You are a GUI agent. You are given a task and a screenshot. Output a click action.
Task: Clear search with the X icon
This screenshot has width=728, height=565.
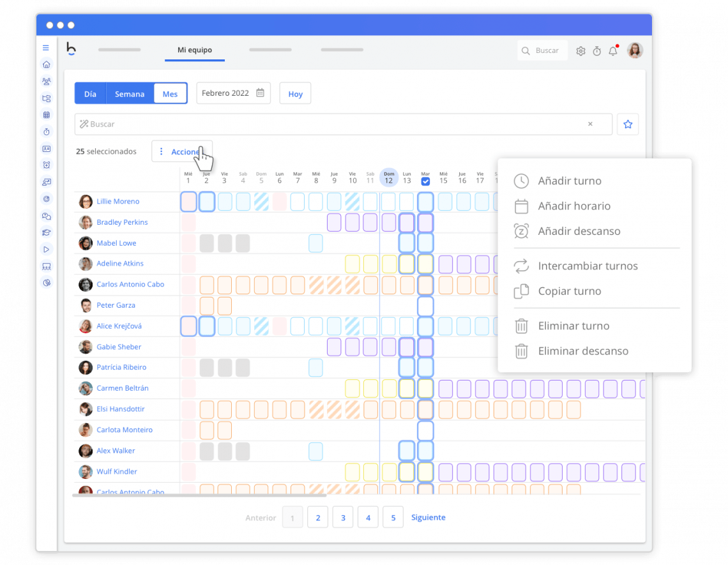[590, 124]
